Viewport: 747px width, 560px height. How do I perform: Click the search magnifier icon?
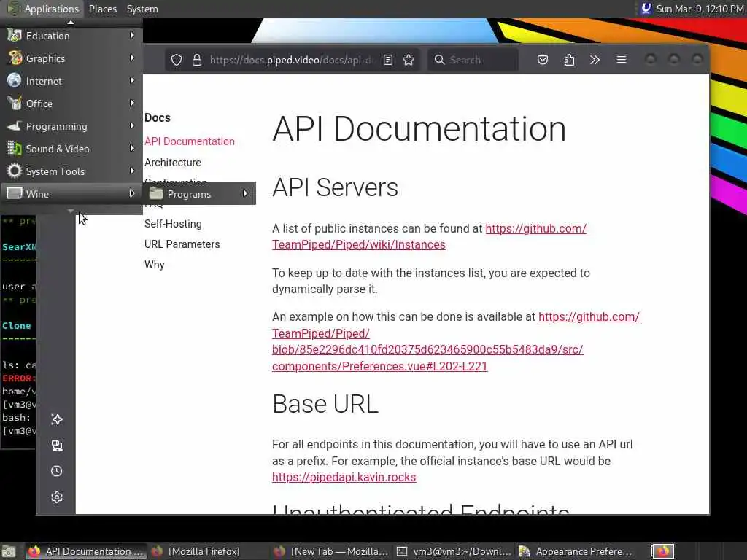click(x=439, y=60)
